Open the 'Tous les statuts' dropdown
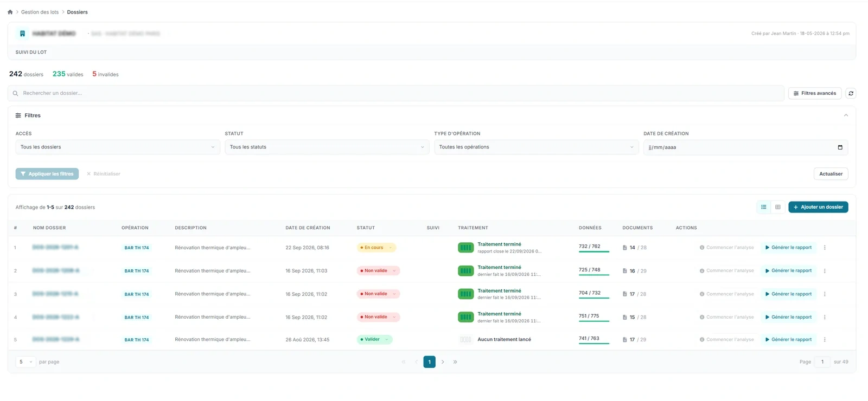Image resolution: width=868 pixels, height=401 pixels. click(327, 147)
